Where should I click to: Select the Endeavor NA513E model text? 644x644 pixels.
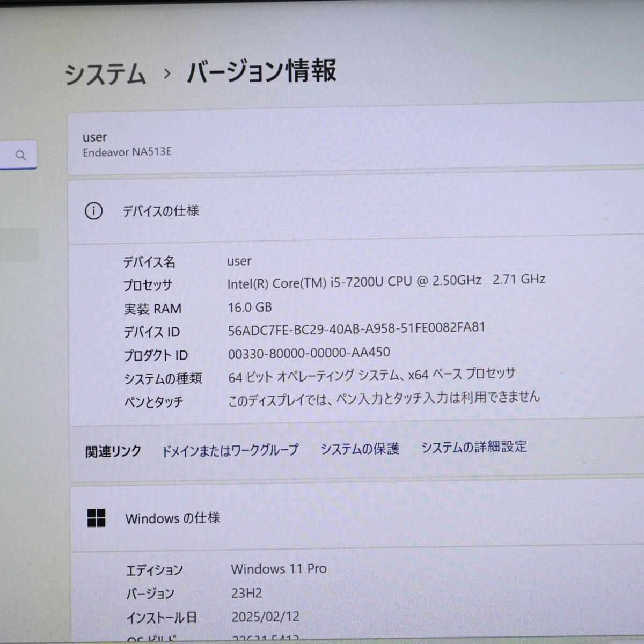127,152
